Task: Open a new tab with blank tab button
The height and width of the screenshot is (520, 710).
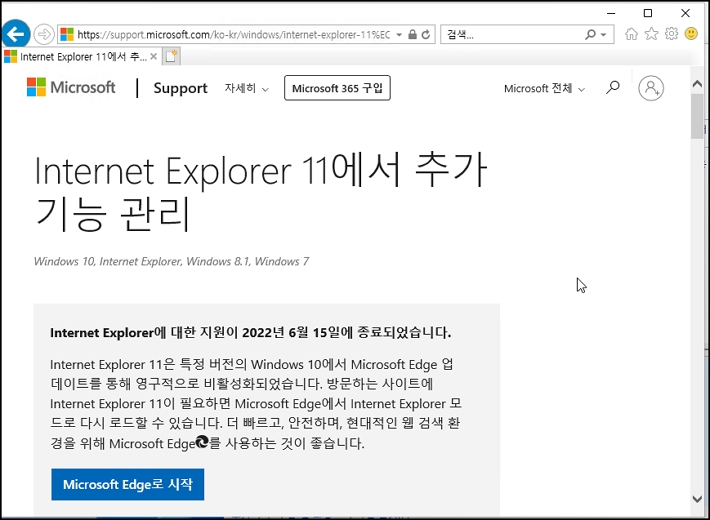Action: (171, 57)
